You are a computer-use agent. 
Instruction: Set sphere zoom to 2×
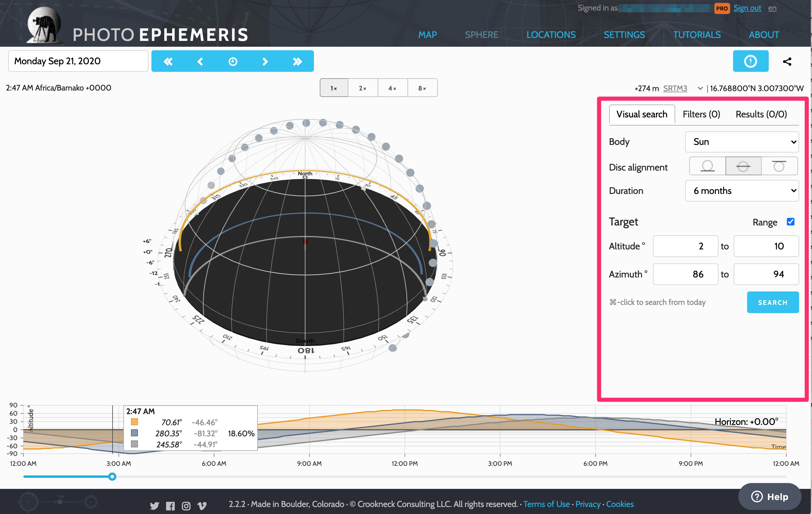pos(363,88)
